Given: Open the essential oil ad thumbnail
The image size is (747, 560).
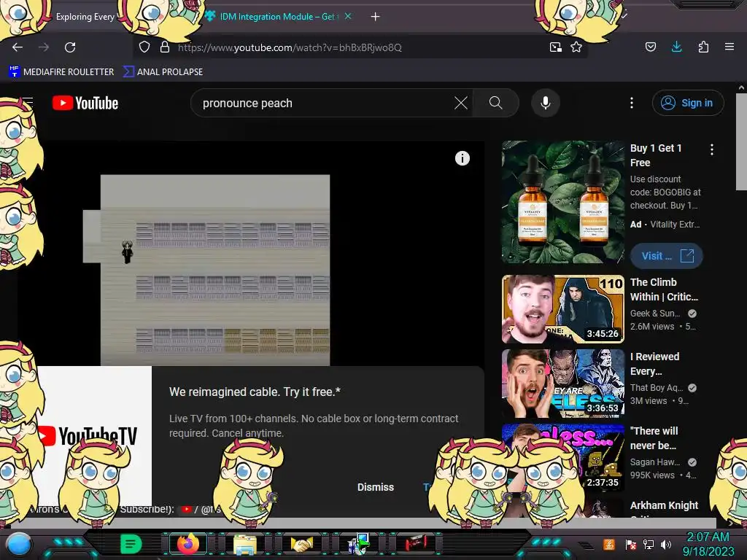Looking at the screenshot, I should point(562,202).
